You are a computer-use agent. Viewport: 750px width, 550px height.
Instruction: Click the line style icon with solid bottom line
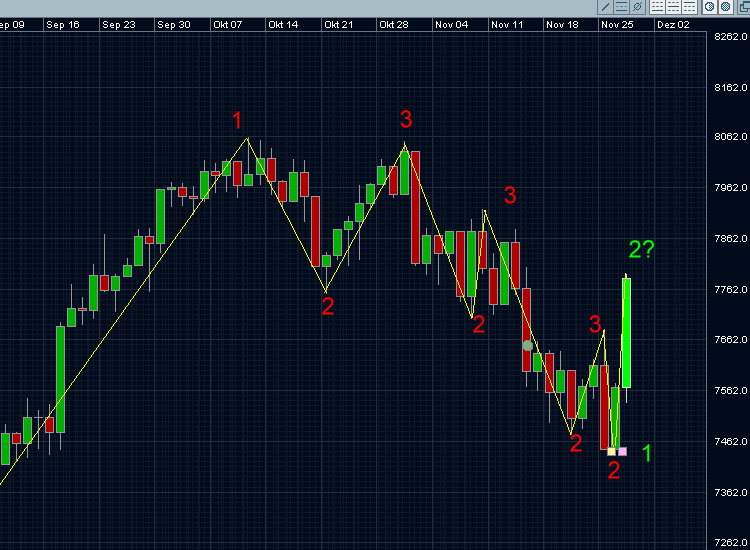pos(657,7)
